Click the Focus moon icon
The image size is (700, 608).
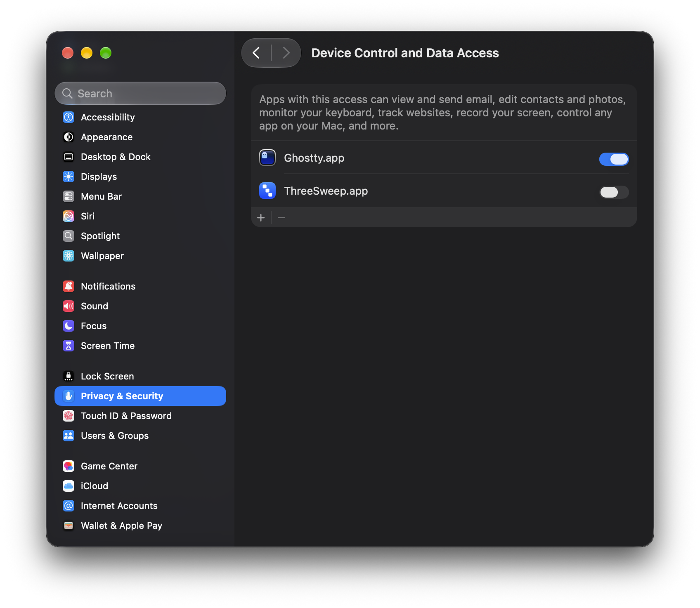click(69, 326)
